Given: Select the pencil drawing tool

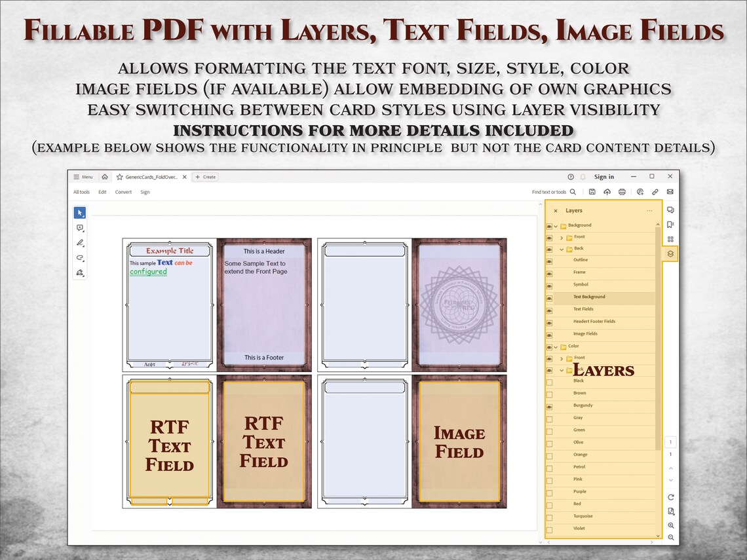Looking at the screenshot, I should [79, 242].
